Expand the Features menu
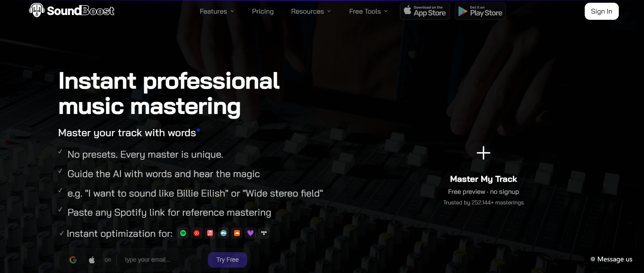The image size is (644, 273). coord(217,11)
